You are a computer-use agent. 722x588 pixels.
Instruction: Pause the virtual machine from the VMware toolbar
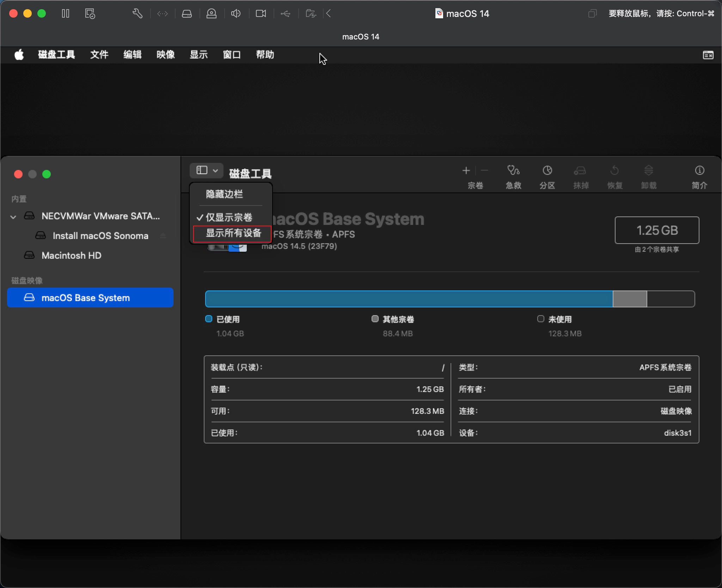coord(66,14)
